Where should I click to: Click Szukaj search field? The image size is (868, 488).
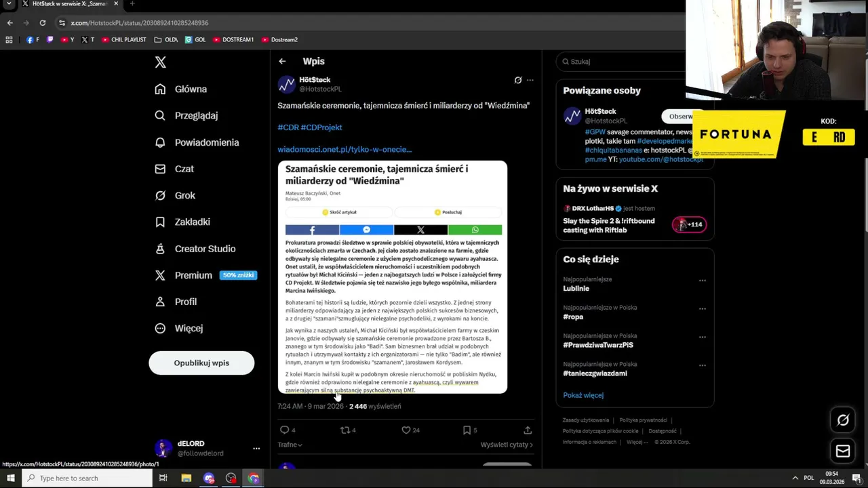pyautogui.click(x=624, y=62)
